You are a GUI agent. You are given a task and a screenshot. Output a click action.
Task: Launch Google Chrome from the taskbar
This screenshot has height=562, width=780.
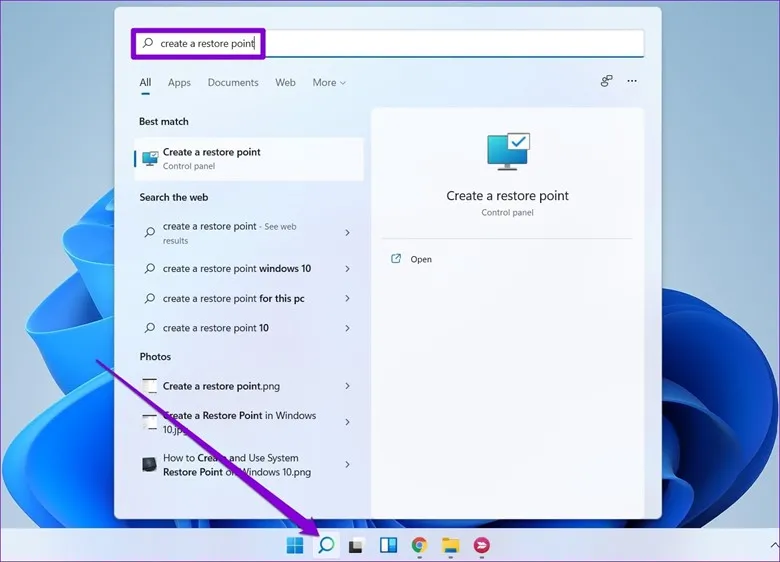coord(419,545)
